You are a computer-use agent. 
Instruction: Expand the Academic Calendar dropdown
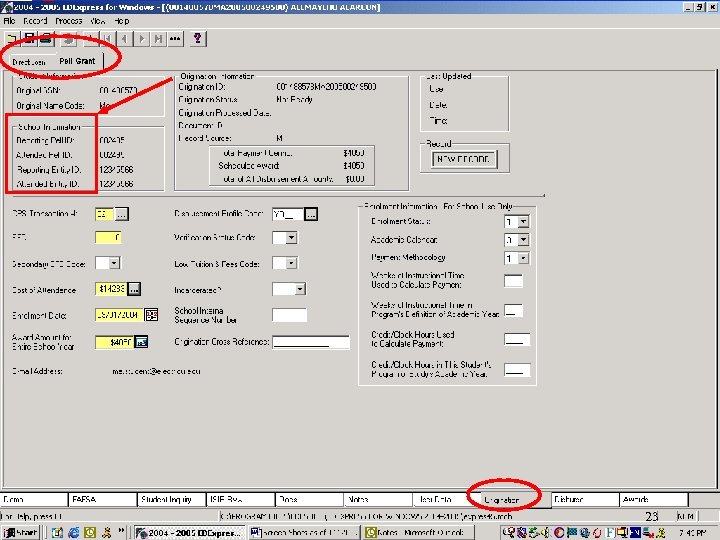pyautogui.click(x=523, y=240)
